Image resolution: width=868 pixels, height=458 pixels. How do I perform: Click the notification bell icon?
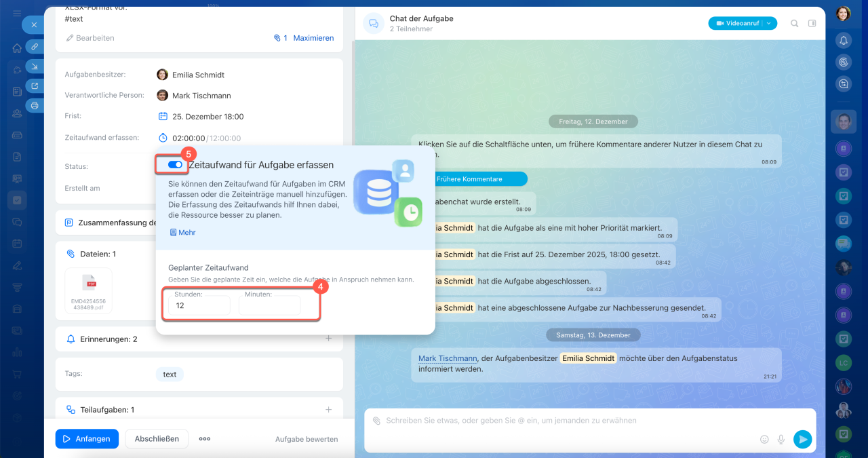point(843,40)
